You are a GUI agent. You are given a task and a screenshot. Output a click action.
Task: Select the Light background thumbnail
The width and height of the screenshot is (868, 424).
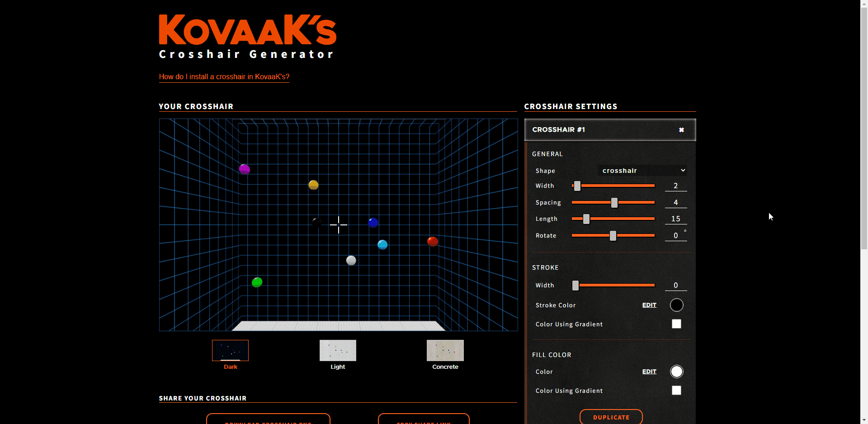[x=338, y=351]
